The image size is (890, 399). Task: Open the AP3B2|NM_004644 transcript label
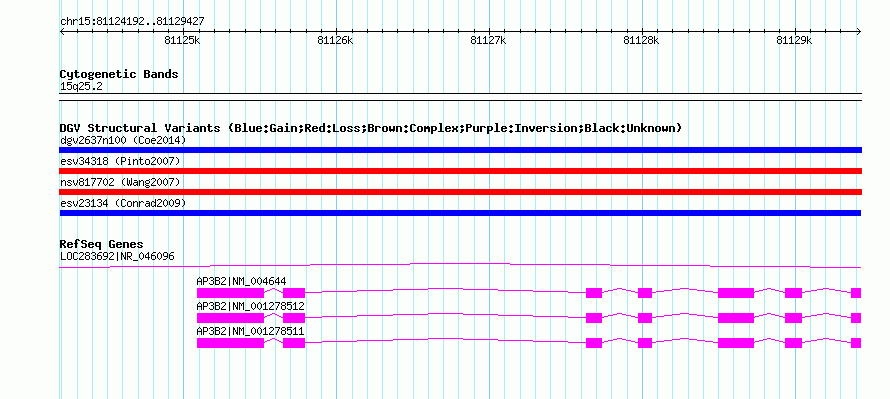point(241,281)
